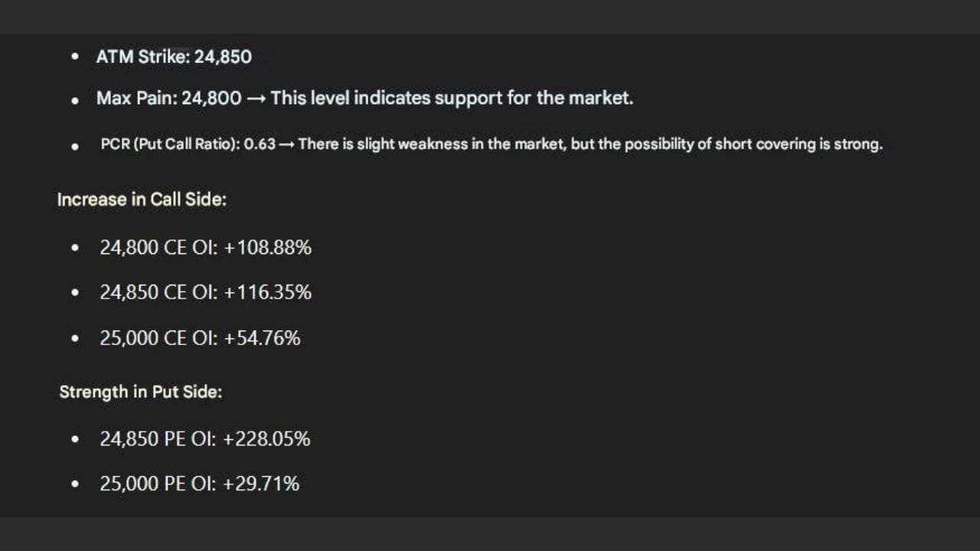Click the 25,000 PE OI: +29.71% entry
Screen dimensions: 980x551
coord(199,484)
